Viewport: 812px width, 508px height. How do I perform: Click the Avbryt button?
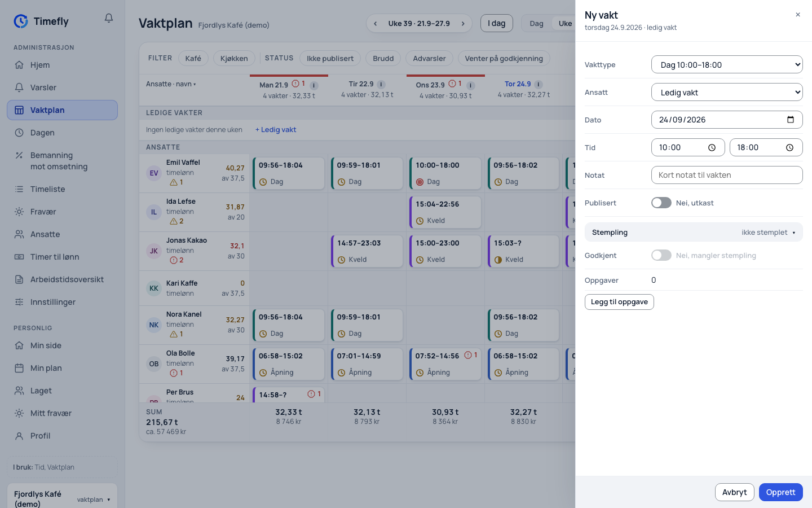734,492
